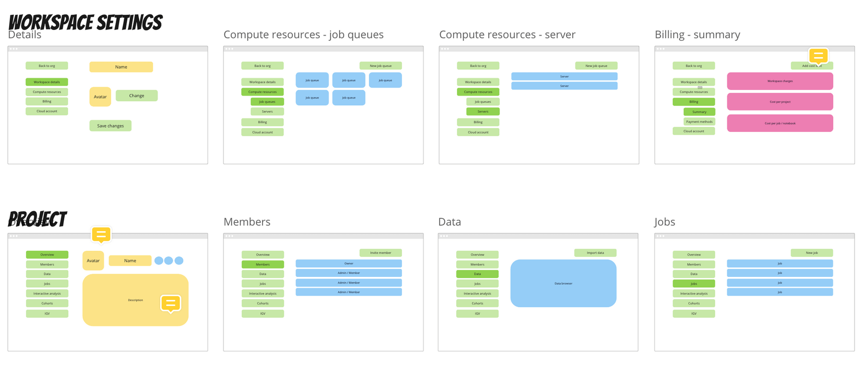Click the 'Members' frame title
868x371 pixels.
(x=247, y=222)
